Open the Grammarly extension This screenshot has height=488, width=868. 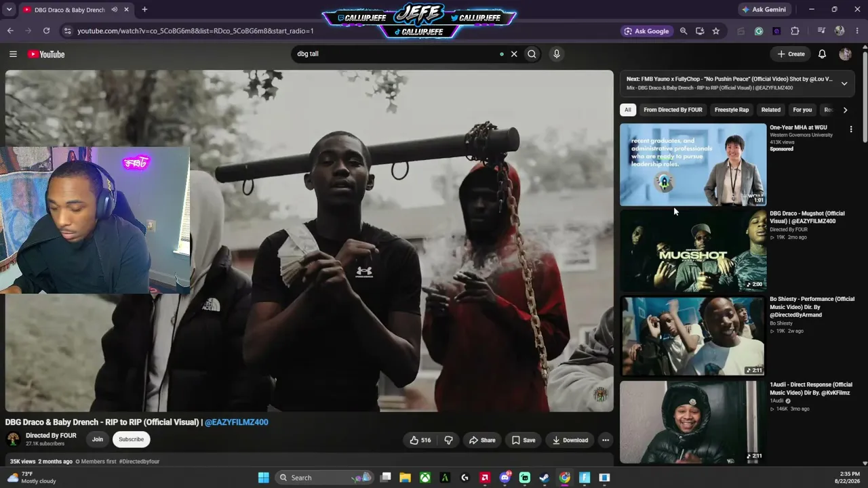(x=759, y=30)
